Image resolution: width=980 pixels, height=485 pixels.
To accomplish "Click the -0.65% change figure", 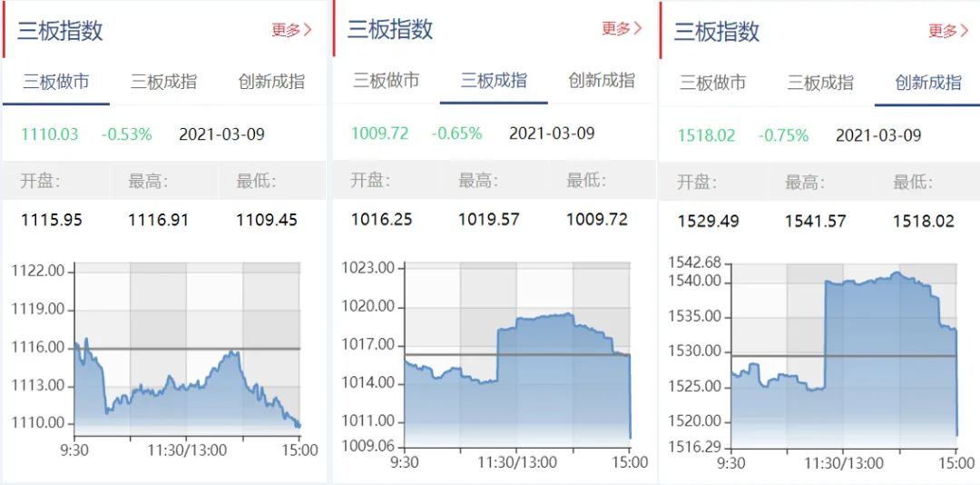I will point(456,134).
